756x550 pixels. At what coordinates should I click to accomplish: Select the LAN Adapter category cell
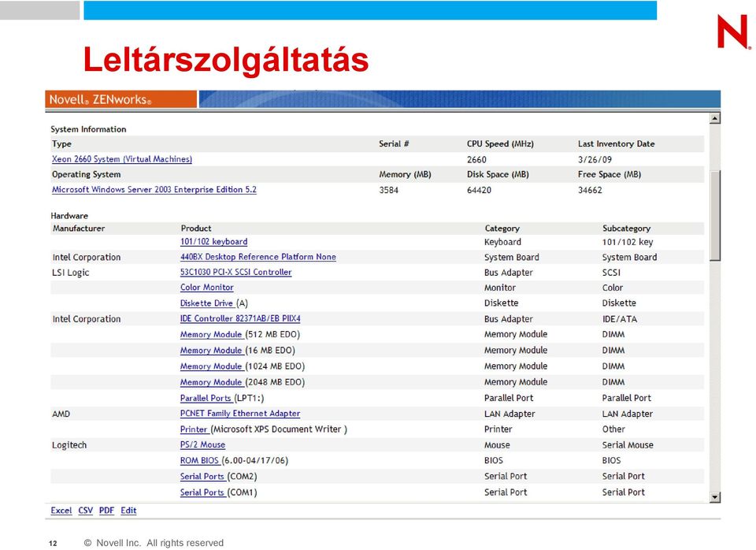pyautogui.click(x=510, y=414)
